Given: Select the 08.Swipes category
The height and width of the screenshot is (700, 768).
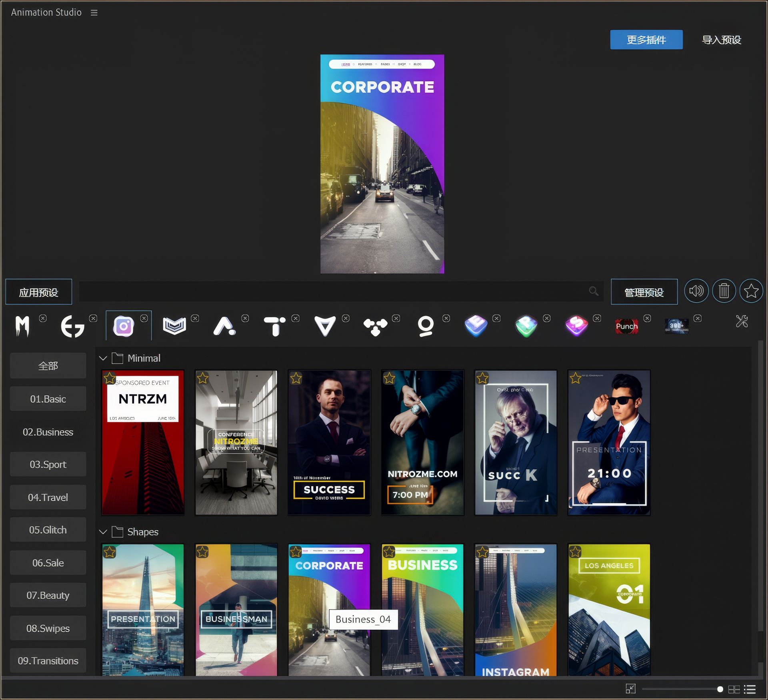Looking at the screenshot, I should click(x=48, y=628).
